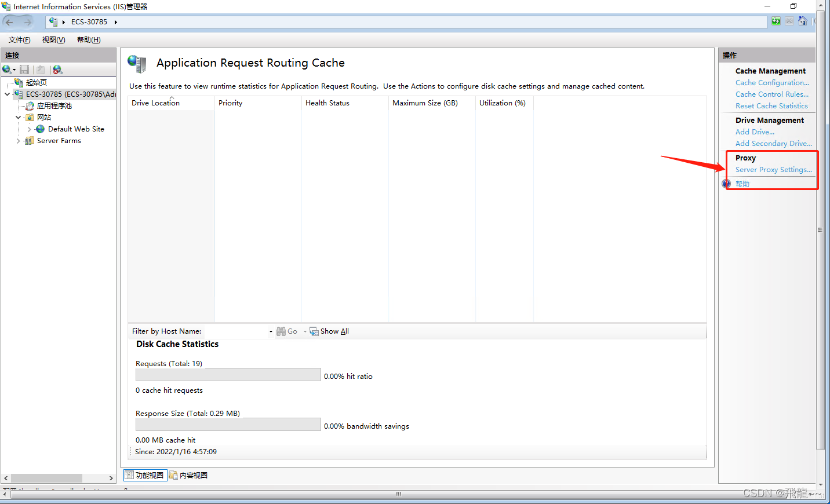Click the connections panel scroll left arrow

(x=6, y=479)
